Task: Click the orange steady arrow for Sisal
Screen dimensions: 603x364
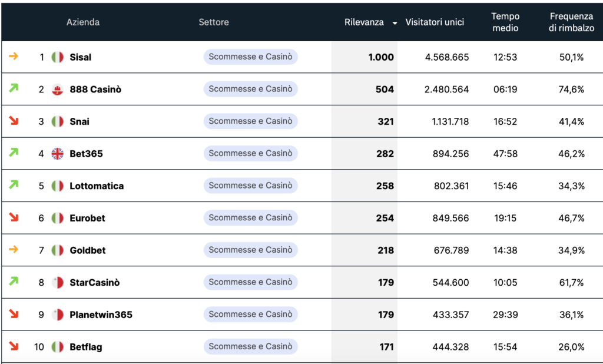Action: [x=14, y=56]
